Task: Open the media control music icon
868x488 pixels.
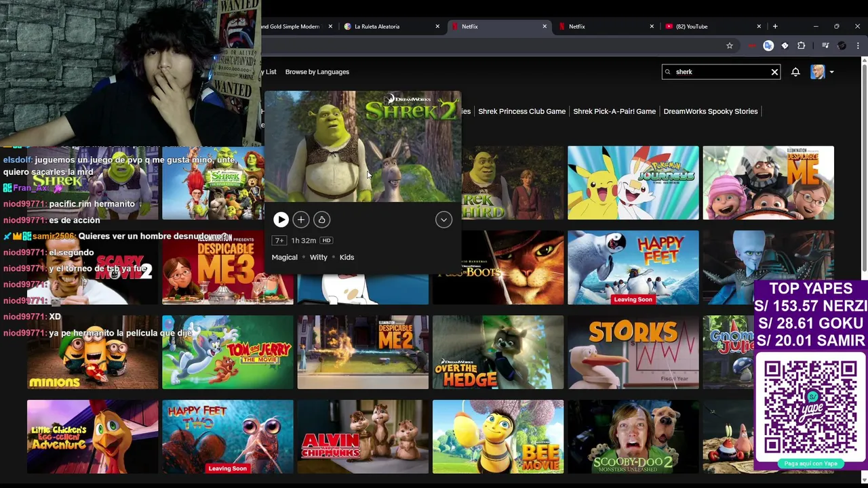Action: (825, 45)
